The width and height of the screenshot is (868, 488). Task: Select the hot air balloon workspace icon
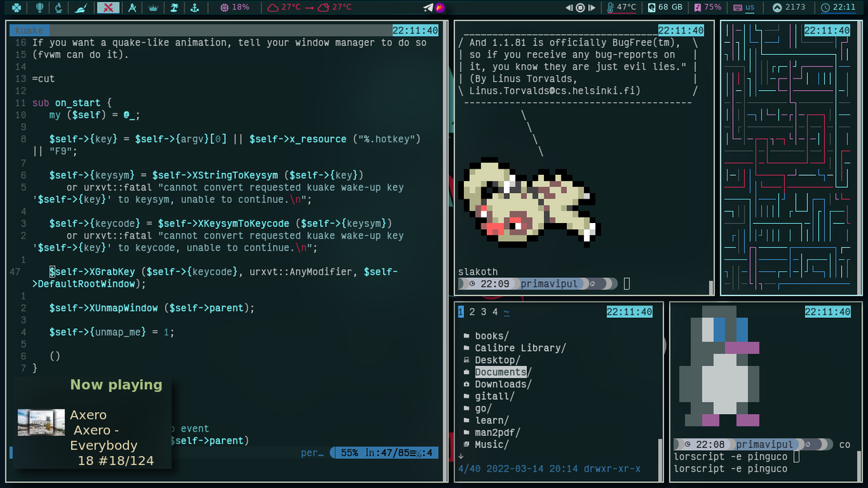[40, 7]
